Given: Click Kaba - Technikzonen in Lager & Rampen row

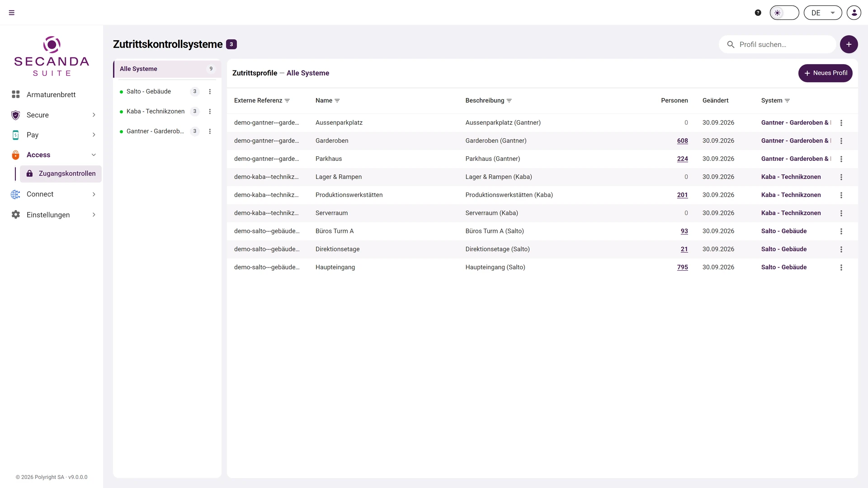Looking at the screenshot, I should point(791,177).
